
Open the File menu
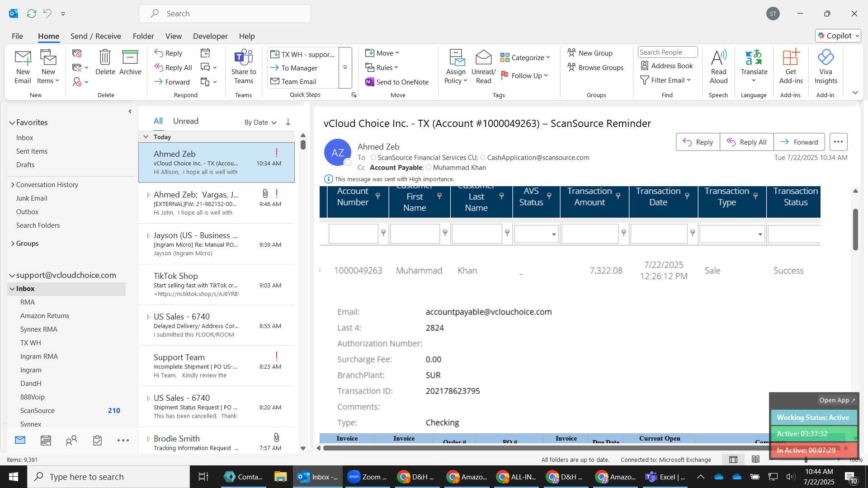(17, 36)
